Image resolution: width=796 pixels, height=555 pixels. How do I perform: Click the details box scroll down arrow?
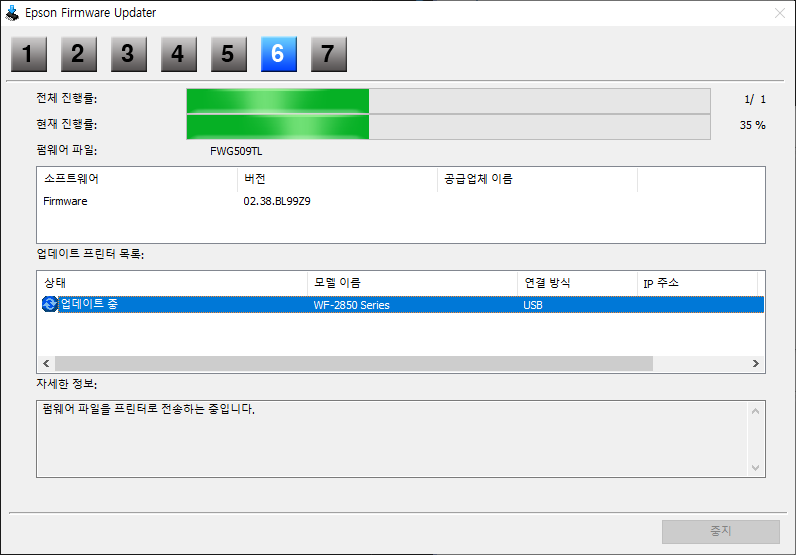point(755,467)
